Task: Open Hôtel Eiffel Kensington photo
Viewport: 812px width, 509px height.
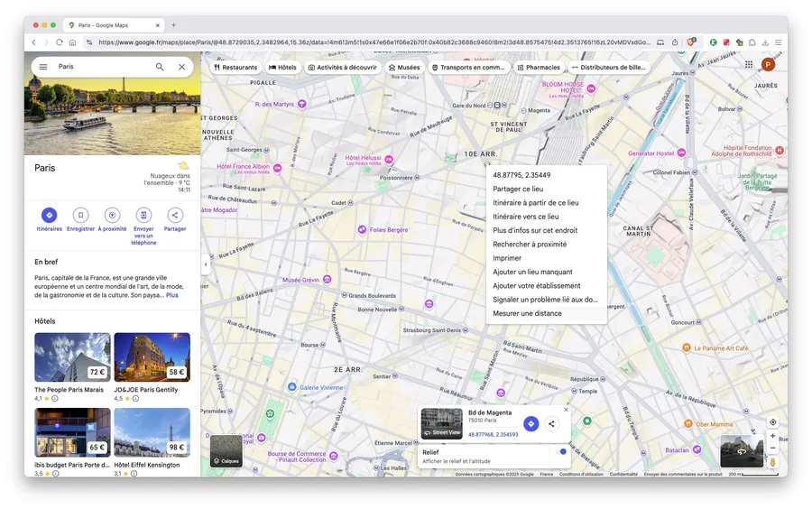Action: pos(152,432)
